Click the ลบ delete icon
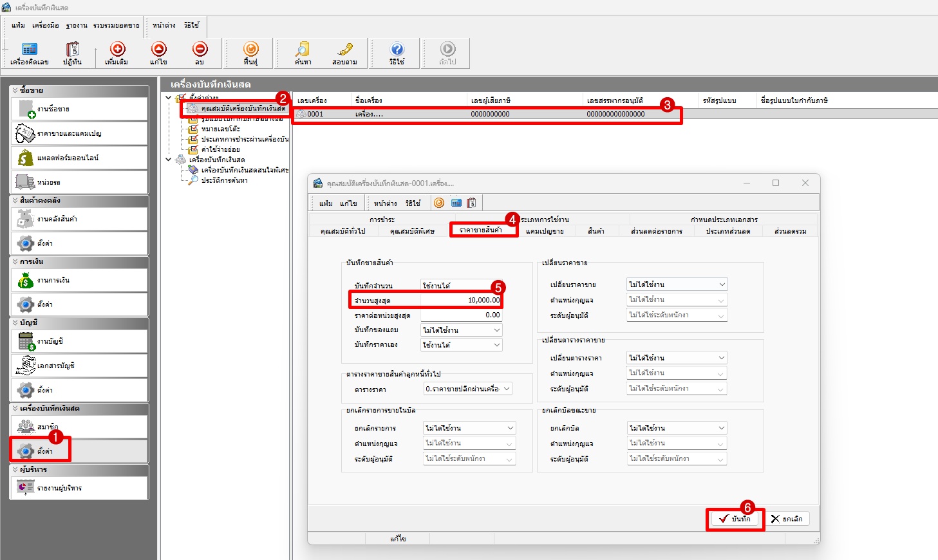 tap(200, 50)
